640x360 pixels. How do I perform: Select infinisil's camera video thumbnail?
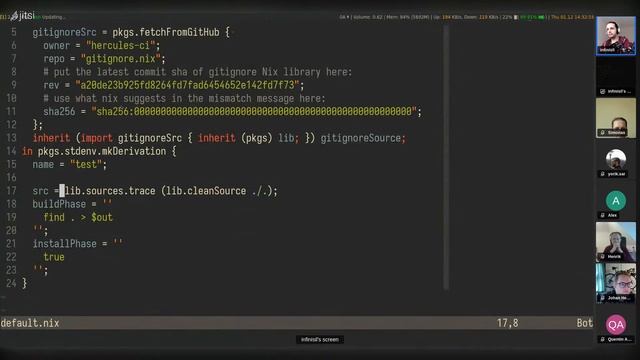[616, 36]
